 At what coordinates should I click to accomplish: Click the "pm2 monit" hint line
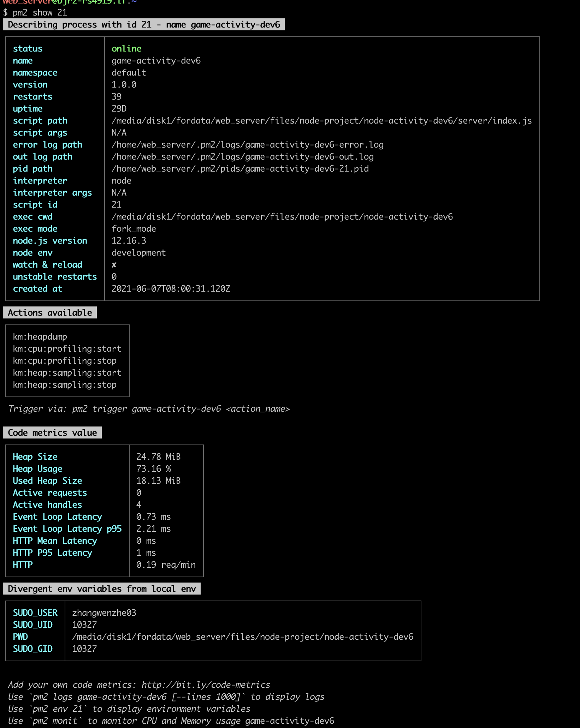171,721
